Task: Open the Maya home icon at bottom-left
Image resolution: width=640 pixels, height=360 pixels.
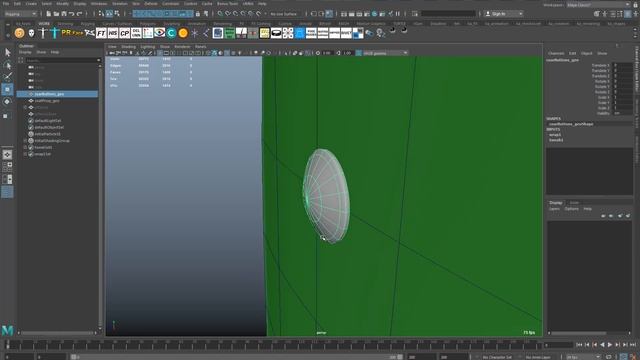Action: point(7,330)
